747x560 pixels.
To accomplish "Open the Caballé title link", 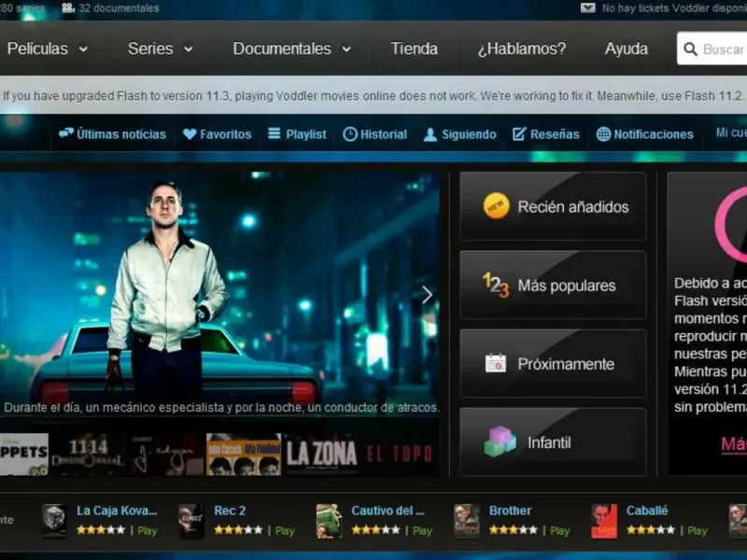I will 647,511.
